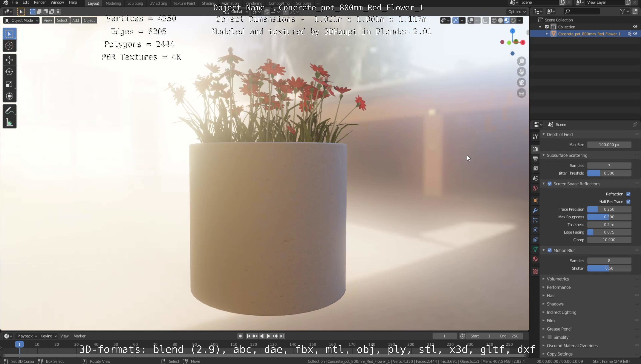641x364 pixels.
Task: Click viewport Object menu button
Action: click(89, 21)
